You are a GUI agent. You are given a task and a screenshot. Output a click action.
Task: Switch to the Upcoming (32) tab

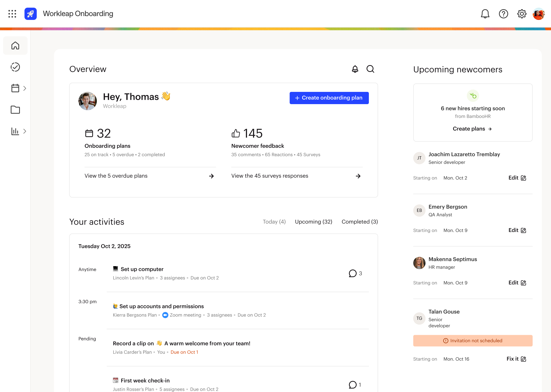(314, 222)
